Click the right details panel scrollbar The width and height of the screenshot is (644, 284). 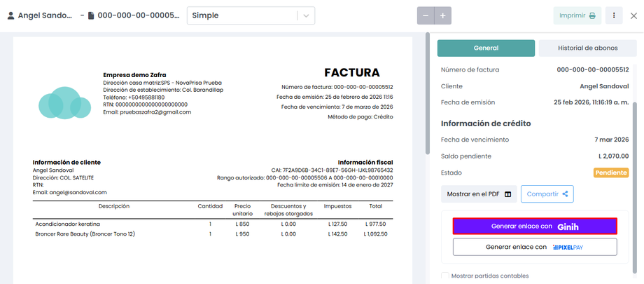[x=636, y=189]
